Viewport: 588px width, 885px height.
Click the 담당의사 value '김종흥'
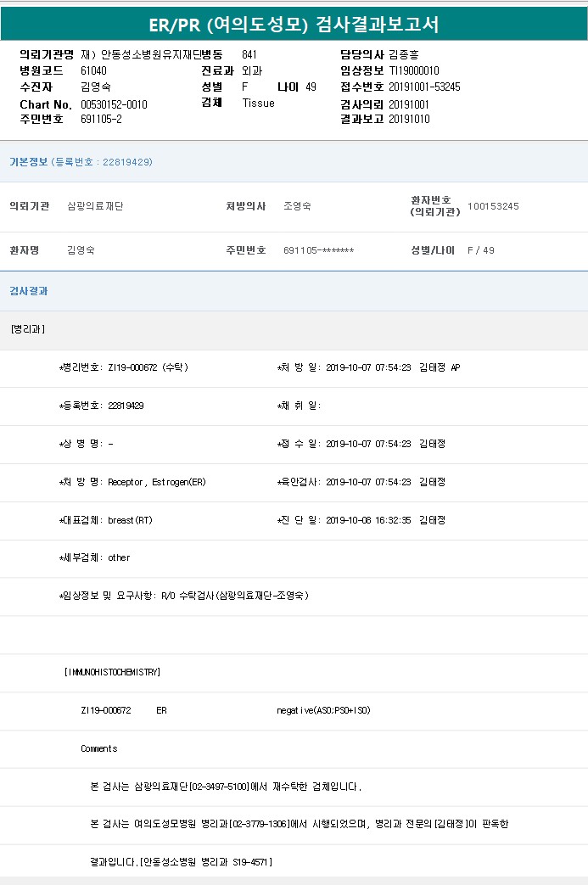coord(404,55)
